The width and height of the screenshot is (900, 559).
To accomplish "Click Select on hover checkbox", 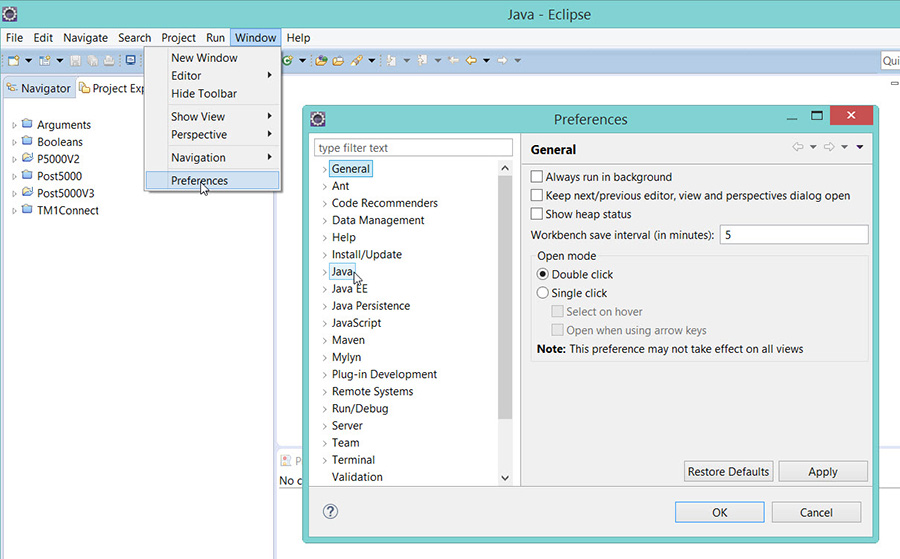I will [x=557, y=311].
